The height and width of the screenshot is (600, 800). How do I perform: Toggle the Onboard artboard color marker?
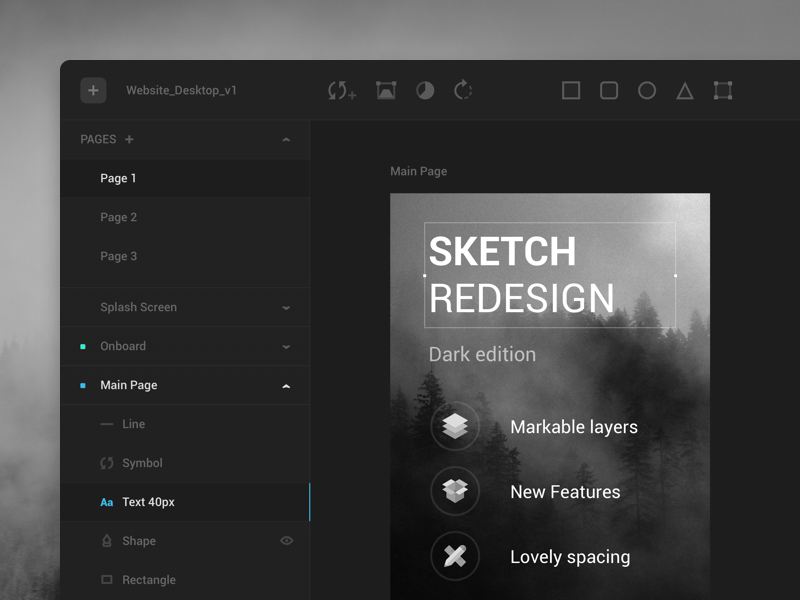[x=83, y=347]
